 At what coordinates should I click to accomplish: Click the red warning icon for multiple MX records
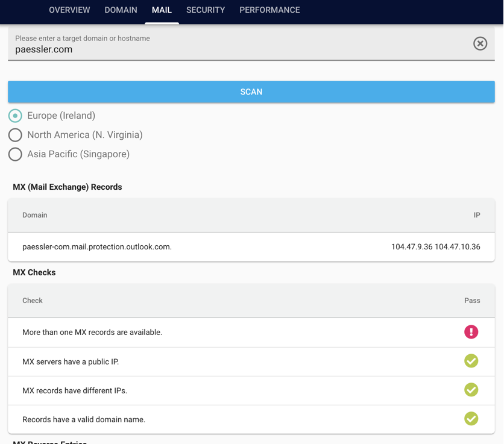click(x=471, y=332)
